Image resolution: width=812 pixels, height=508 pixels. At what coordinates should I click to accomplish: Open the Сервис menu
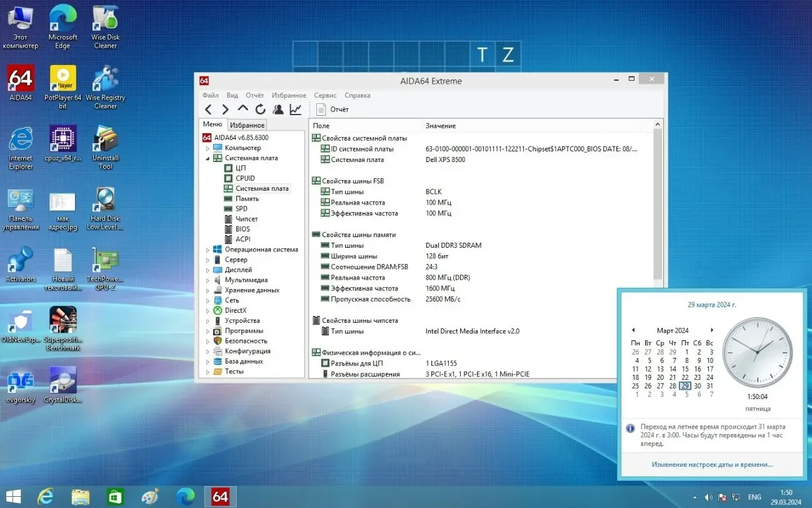(325, 96)
